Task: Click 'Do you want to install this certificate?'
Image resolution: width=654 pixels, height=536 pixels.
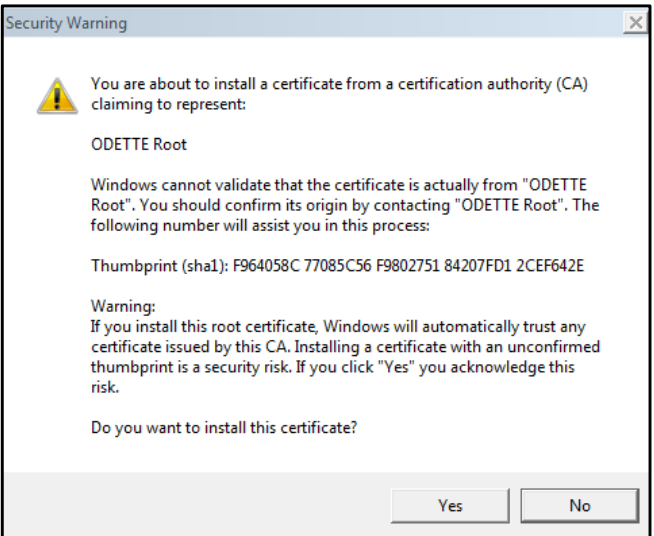Action: [x=224, y=428]
